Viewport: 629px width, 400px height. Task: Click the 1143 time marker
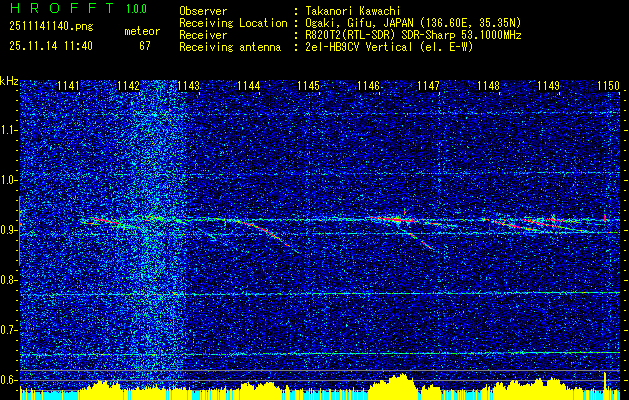tap(189, 86)
